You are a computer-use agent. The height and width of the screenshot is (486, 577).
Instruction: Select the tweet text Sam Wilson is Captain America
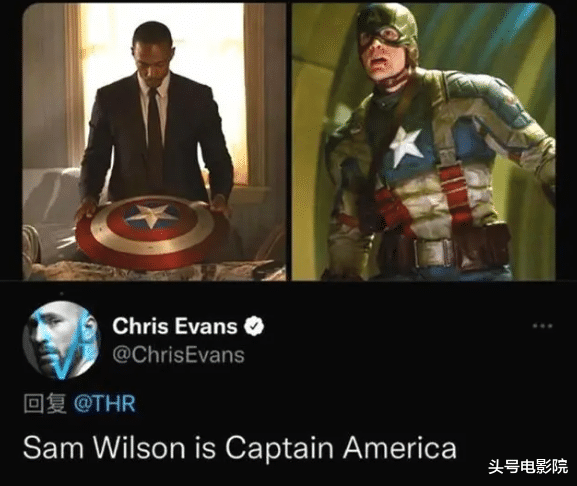click(240, 448)
